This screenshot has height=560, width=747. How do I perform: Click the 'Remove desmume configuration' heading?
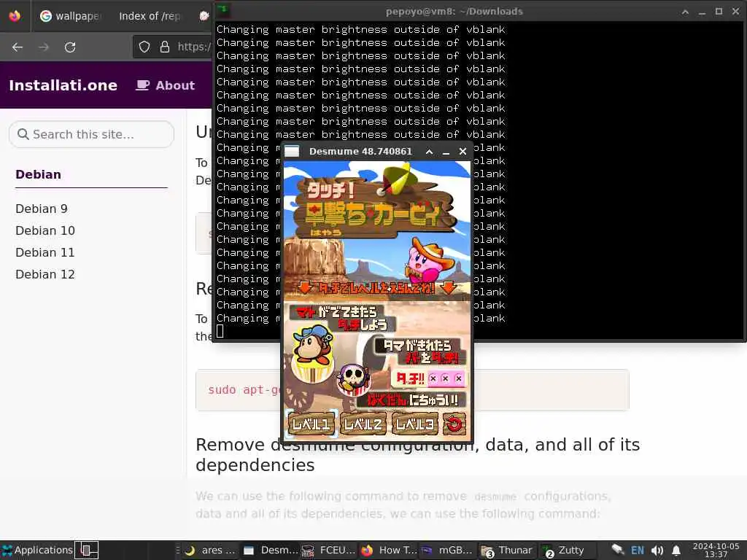[x=417, y=454]
